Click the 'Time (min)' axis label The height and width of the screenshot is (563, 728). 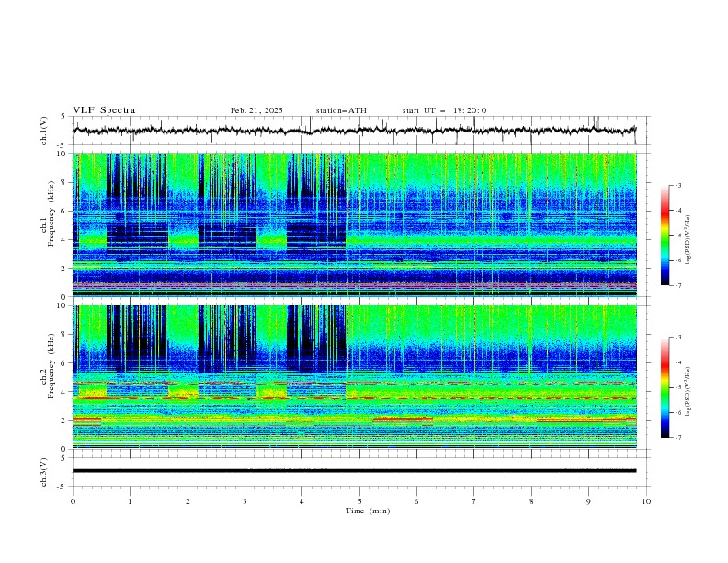coord(368,511)
